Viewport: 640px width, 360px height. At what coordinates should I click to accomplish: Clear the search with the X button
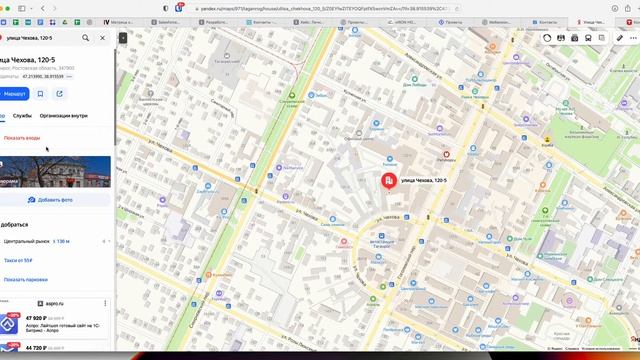coord(102,38)
